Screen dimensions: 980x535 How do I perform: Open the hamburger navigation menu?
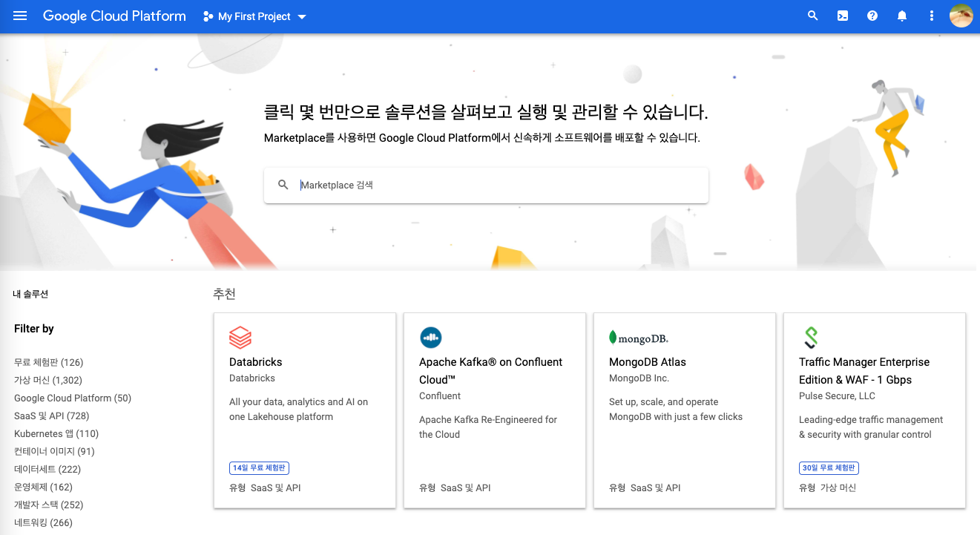coord(20,16)
